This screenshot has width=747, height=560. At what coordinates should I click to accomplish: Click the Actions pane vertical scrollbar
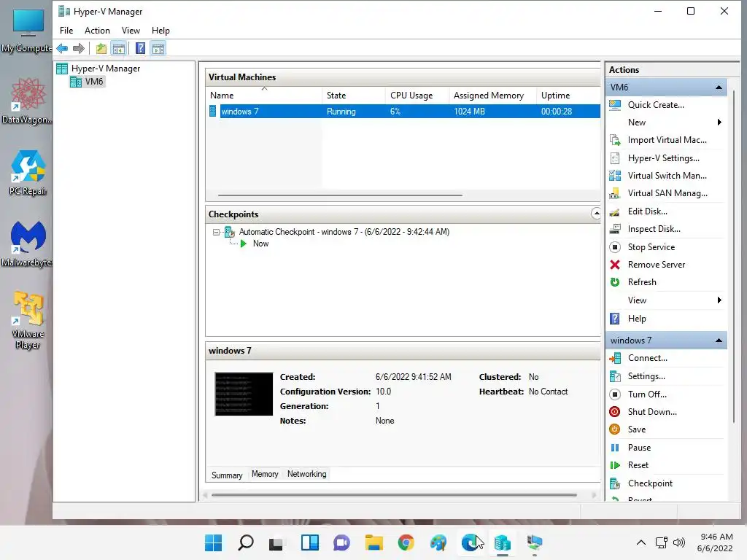(x=734, y=257)
